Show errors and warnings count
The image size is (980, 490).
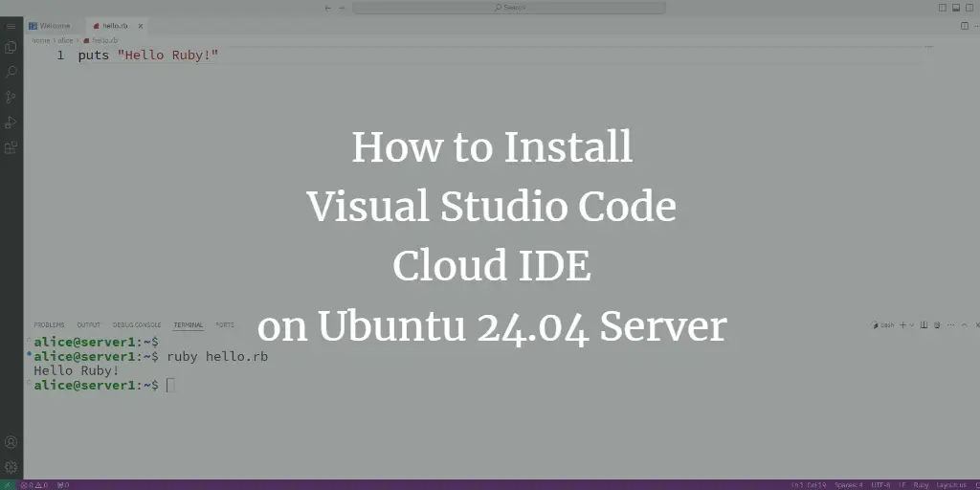[34, 485]
